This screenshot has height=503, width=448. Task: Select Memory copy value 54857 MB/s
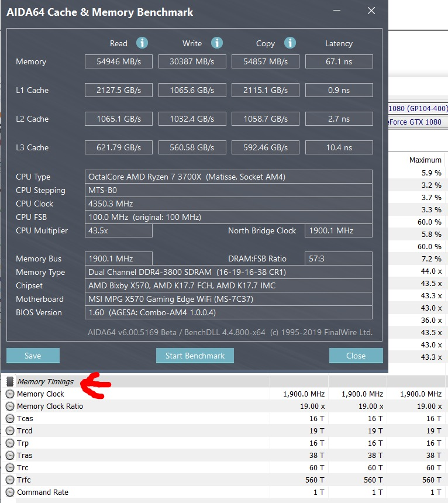click(x=266, y=61)
